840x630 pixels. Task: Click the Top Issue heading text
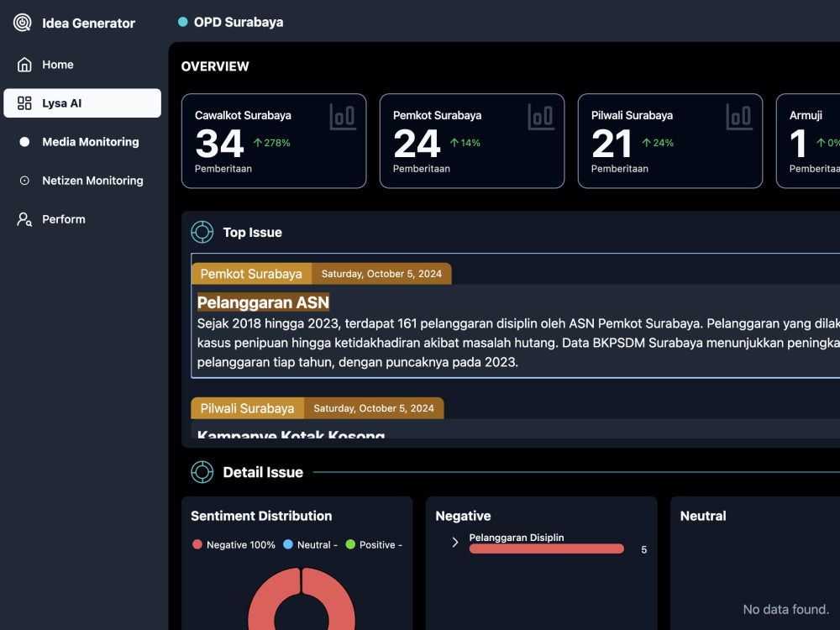click(252, 232)
